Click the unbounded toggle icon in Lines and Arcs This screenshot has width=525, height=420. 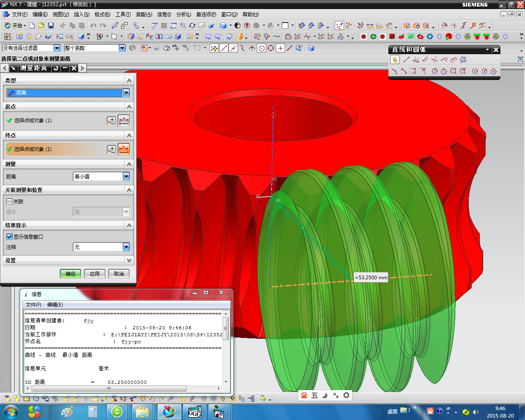463,60
